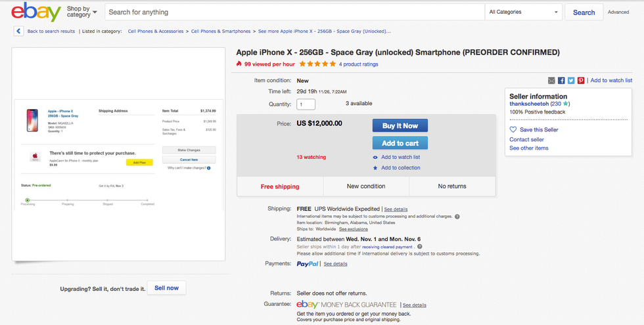Open the Shop by category dropdown
The image size is (644, 325).
point(81,12)
